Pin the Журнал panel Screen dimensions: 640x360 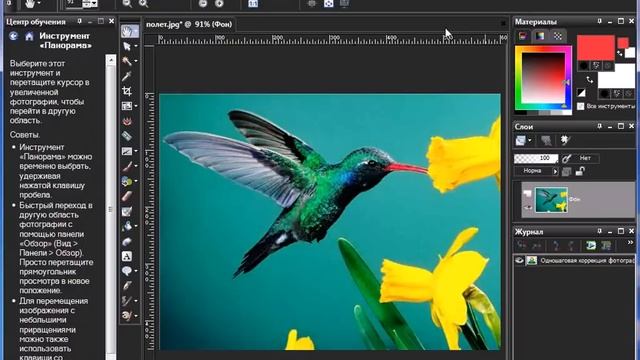(599, 231)
